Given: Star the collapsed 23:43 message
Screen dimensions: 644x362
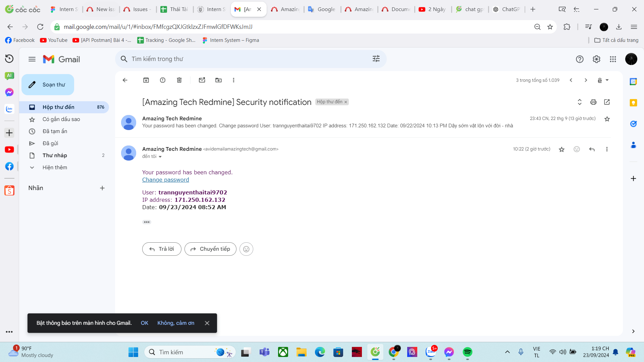Looking at the screenshot, I should point(607,119).
